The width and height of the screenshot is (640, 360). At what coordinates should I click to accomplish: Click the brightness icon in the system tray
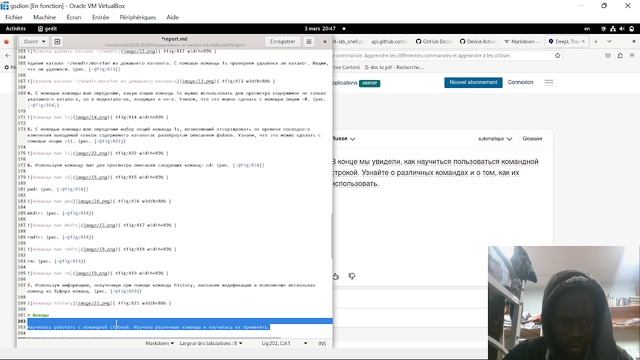coord(604,29)
